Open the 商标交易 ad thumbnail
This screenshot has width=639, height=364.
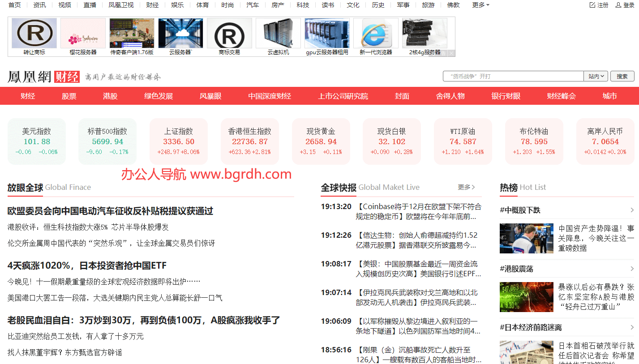coord(229,33)
